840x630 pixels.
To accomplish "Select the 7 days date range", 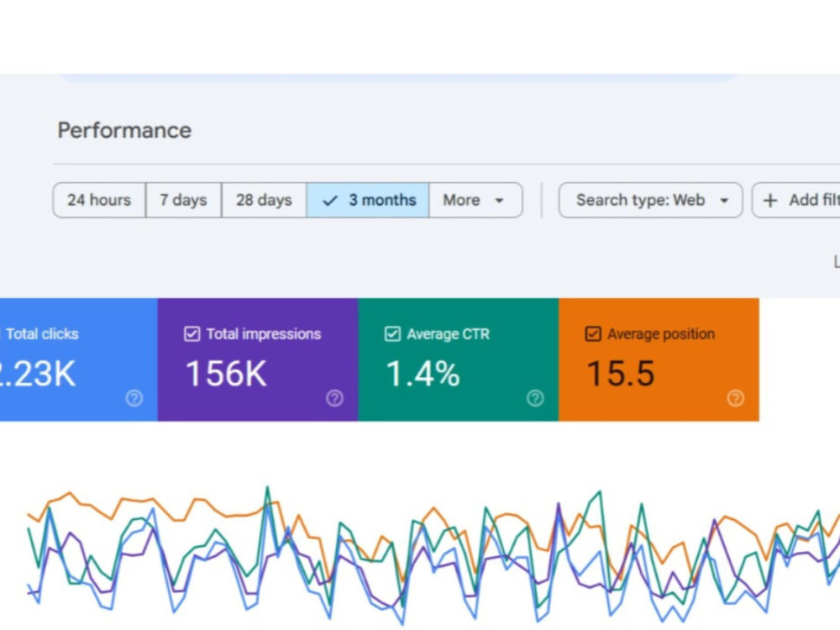I will tap(184, 201).
